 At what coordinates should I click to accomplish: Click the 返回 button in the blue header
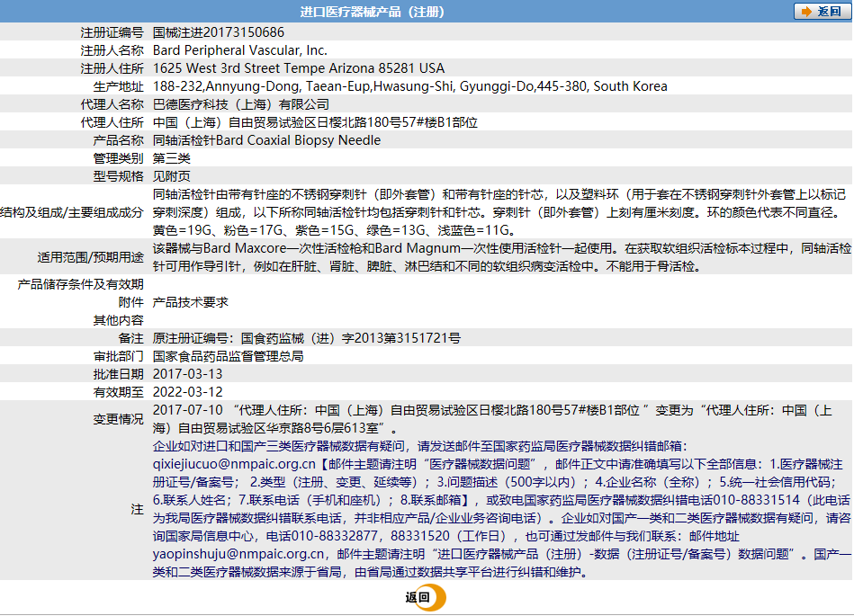(x=822, y=12)
